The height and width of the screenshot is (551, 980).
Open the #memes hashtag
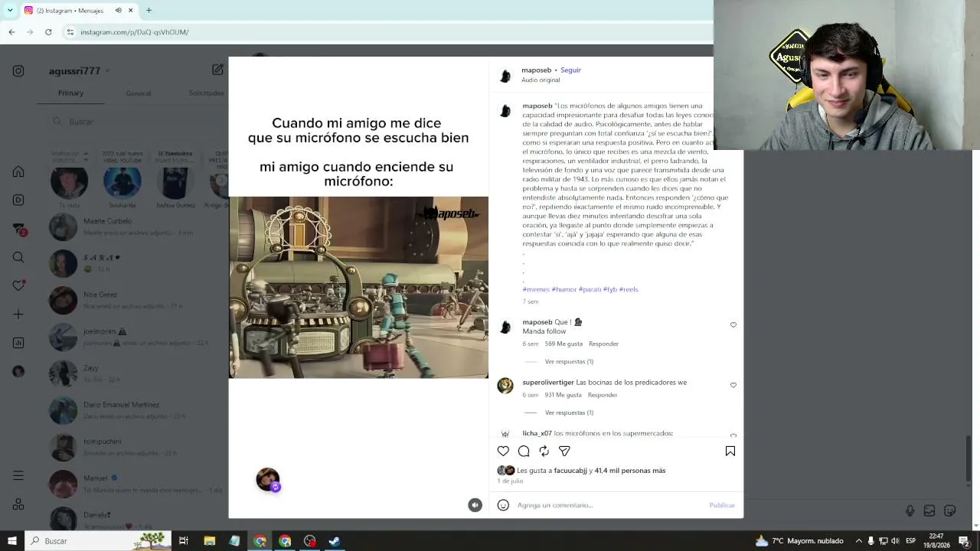(x=536, y=289)
